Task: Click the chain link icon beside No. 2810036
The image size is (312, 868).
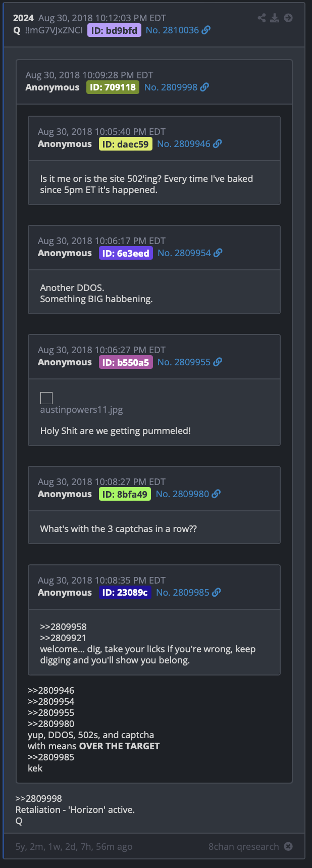Action: click(206, 30)
